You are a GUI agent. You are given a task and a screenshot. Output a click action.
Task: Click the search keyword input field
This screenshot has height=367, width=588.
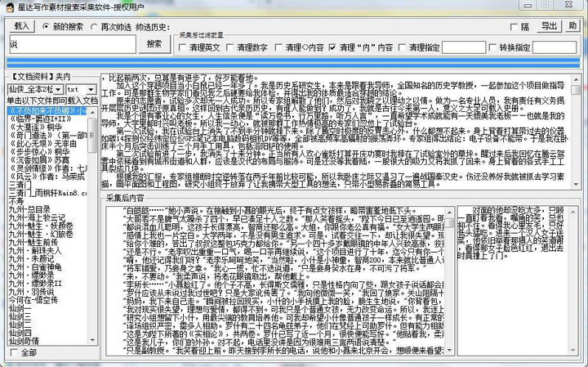point(73,44)
